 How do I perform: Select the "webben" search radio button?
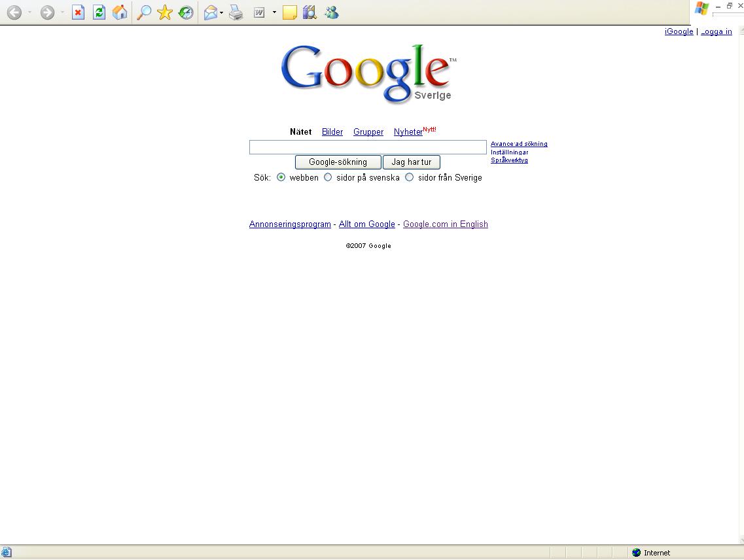point(281,177)
